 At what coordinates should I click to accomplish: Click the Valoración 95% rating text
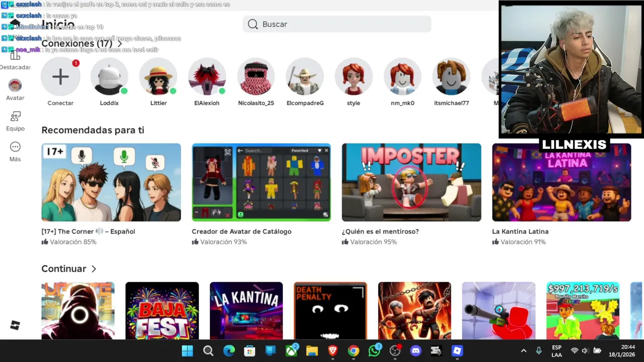373,242
